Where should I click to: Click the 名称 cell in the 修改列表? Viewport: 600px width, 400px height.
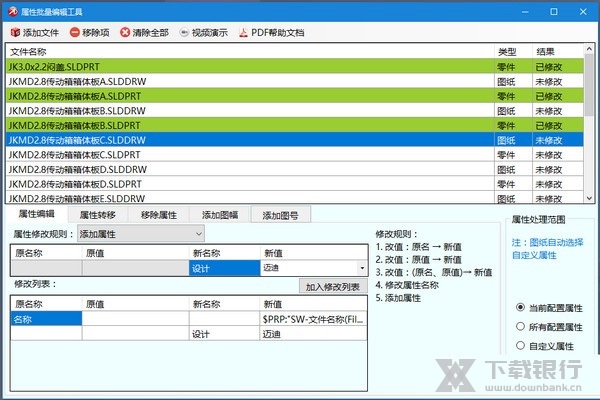pyautogui.click(x=46, y=319)
